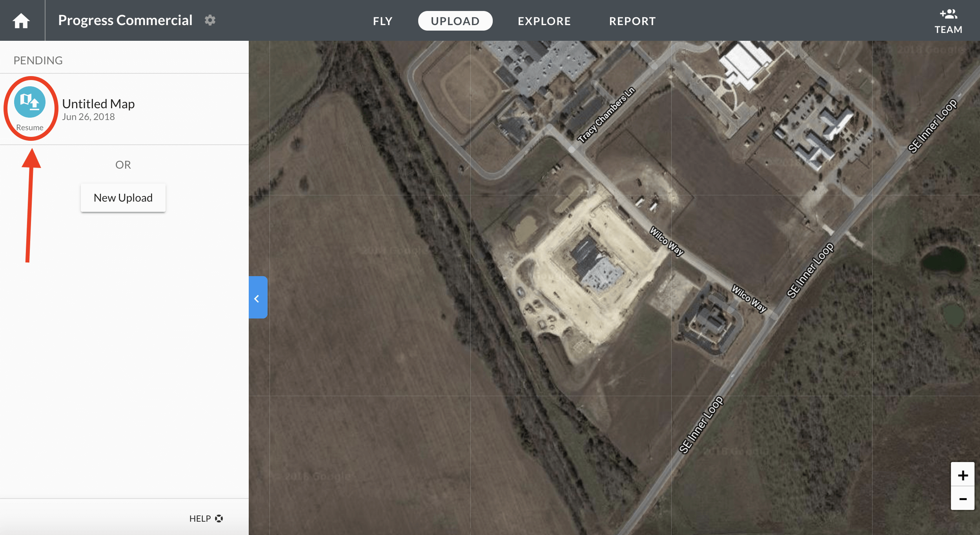Click the Pending section header
The height and width of the screenshot is (535, 980).
coord(38,60)
